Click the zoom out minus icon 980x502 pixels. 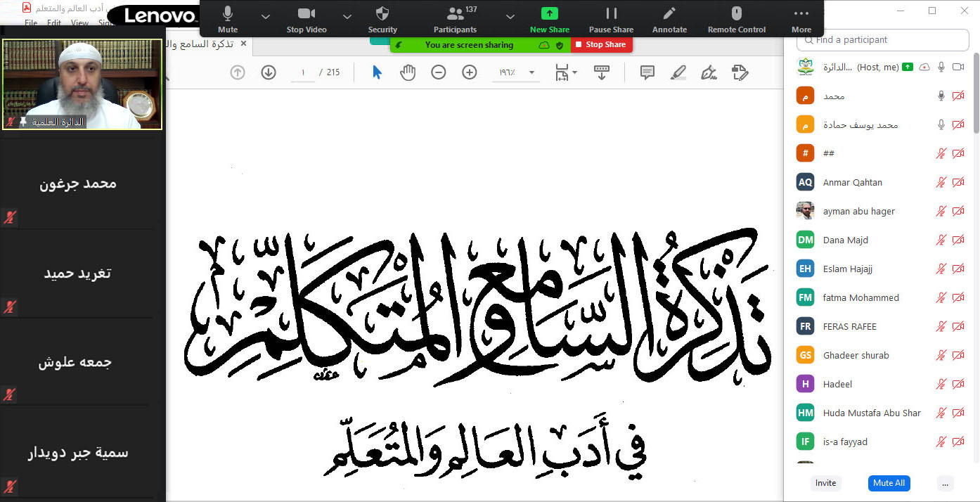coord(439,72)
